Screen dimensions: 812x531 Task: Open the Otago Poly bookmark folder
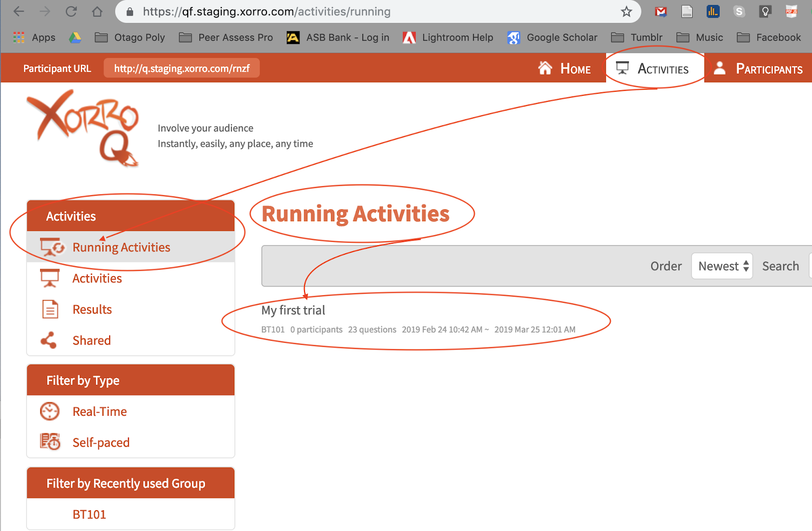[x=130, y=38]
